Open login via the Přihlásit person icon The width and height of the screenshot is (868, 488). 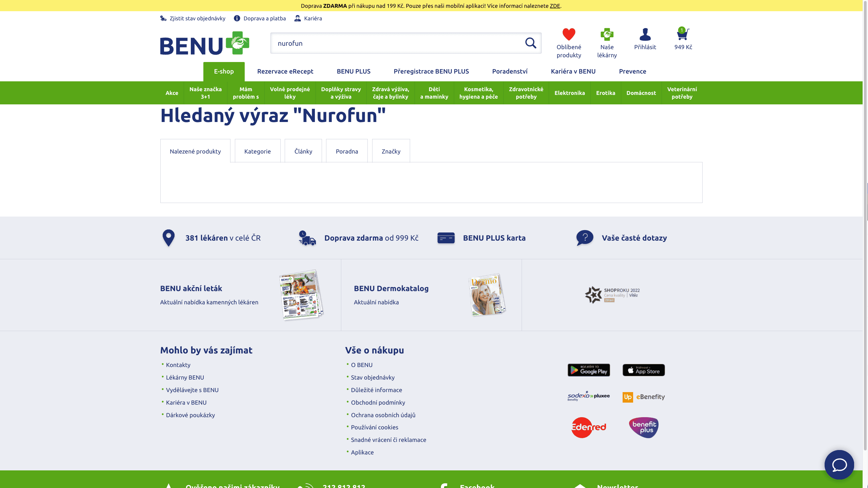pos(645,34)
